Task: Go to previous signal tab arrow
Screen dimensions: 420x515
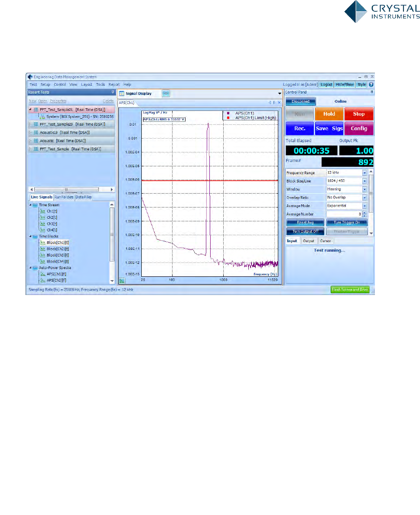Action: click(x=270, y=103)
